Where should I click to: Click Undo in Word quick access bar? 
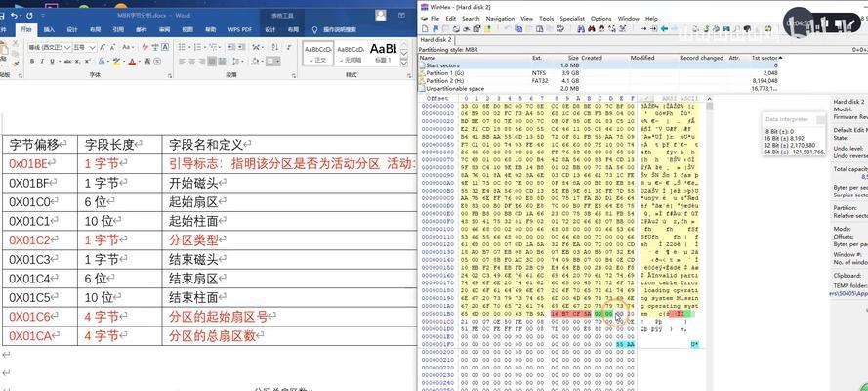point(15,16)
